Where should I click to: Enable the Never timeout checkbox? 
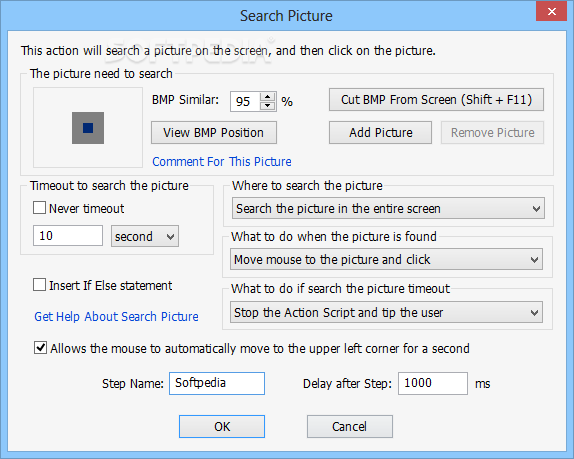(x=40, y=208)
